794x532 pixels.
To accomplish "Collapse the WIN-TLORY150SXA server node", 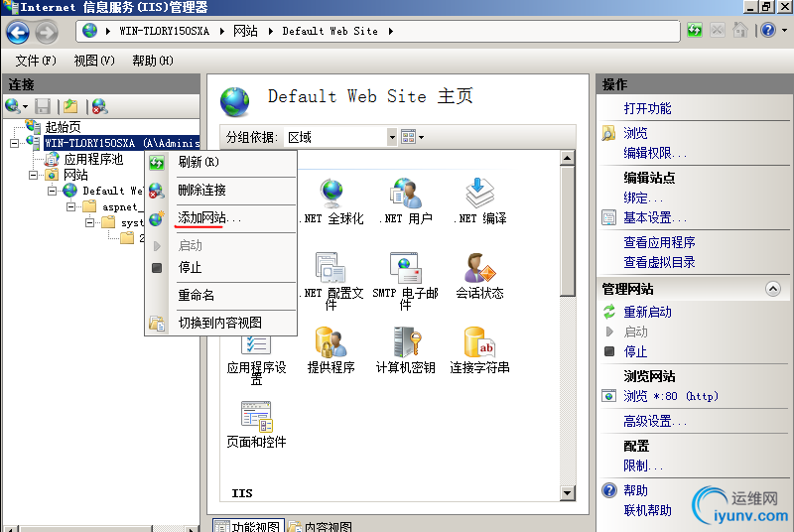I will 14,143.
